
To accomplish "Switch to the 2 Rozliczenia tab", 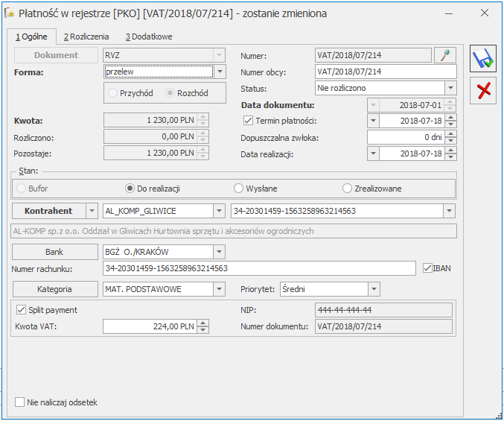I will (86, 36).
